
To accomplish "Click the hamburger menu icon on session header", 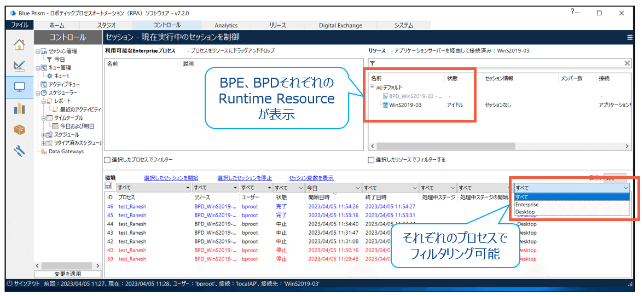I will [630, 37].
